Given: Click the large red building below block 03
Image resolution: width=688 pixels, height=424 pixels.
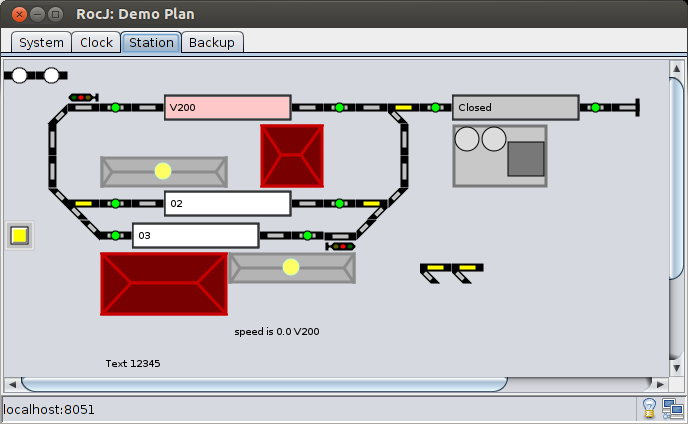Looking at the screenshot, I should 163,283.
